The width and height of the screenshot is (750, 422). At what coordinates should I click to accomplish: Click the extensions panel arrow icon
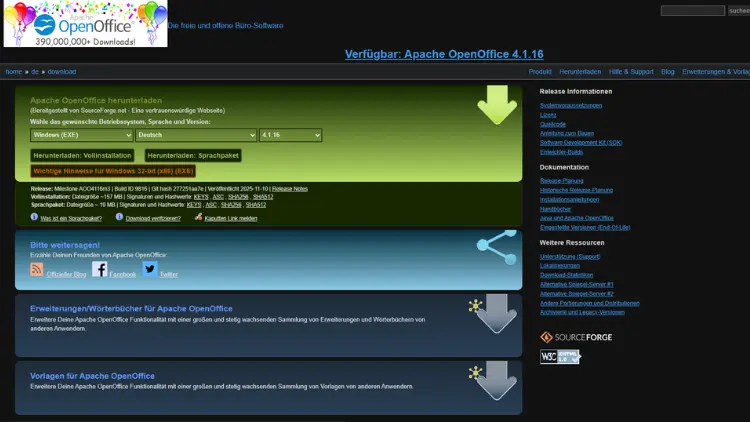[x=494, y=314]
